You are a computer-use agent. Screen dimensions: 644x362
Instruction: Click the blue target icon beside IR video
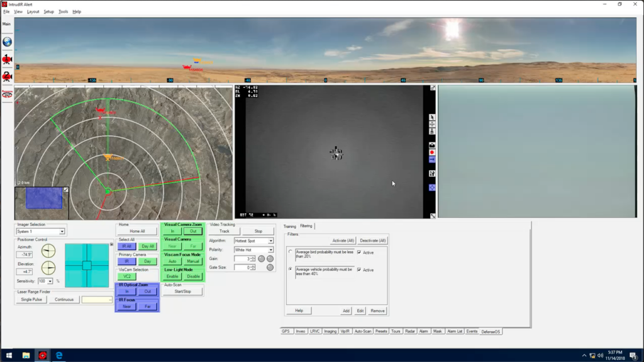point(432,188)
